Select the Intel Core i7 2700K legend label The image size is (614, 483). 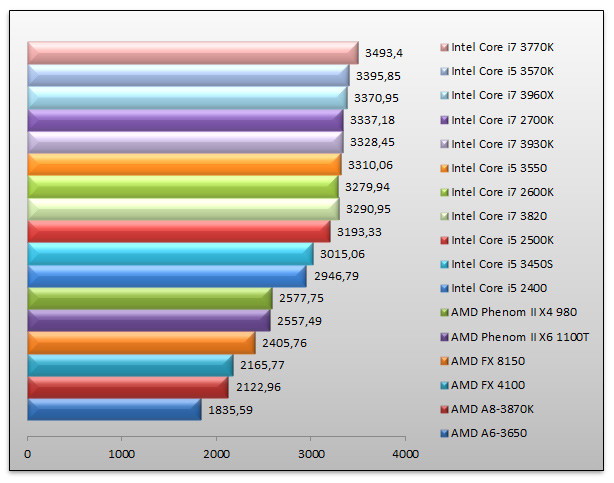(x=502, y=120)
